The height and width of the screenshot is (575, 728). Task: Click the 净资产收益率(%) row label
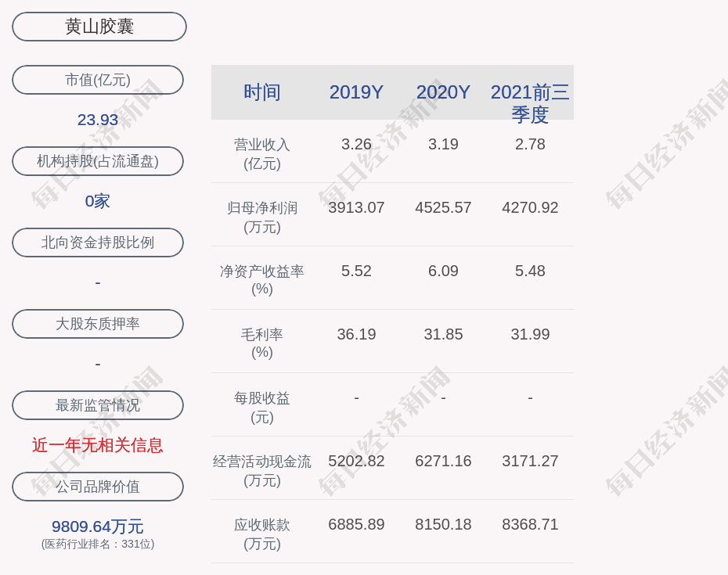262,280
